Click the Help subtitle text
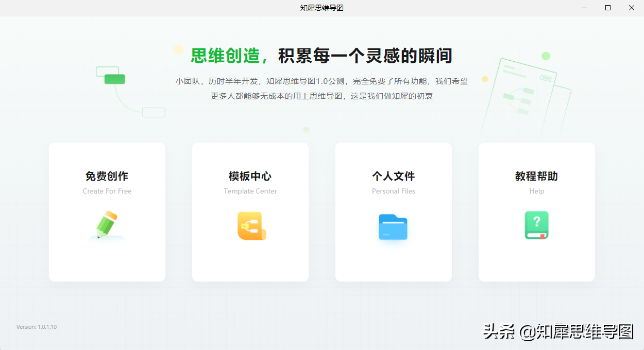The width and height of the screenshot is (644, 350). [x=537, y=191]
